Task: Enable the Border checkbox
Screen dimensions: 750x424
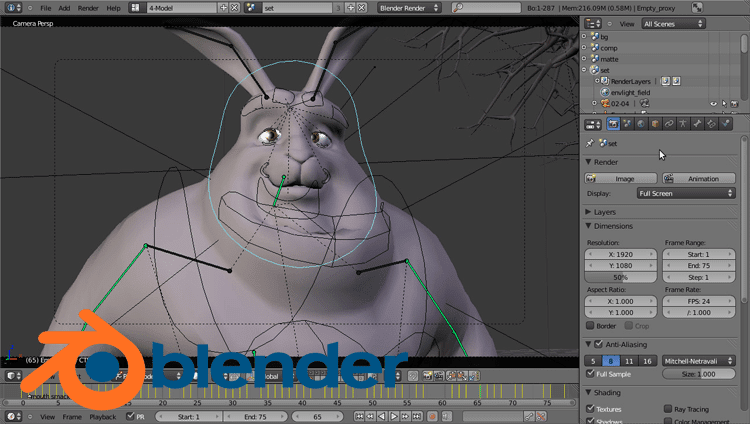Action: (590, 326)
